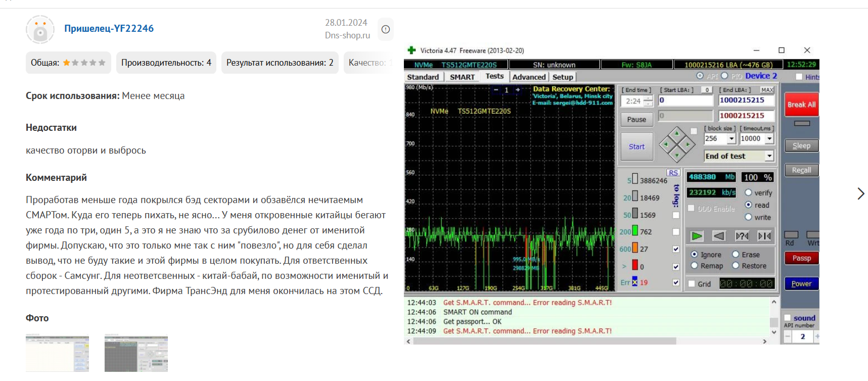Click the Start scan button
This screenshot has width=868, height=381.
[x=637, y=147]
